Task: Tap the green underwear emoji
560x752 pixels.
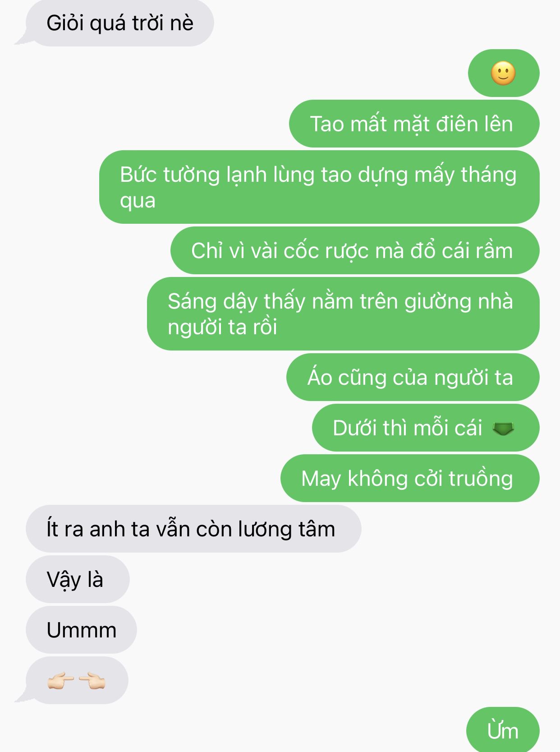Action: pos(504,428)
